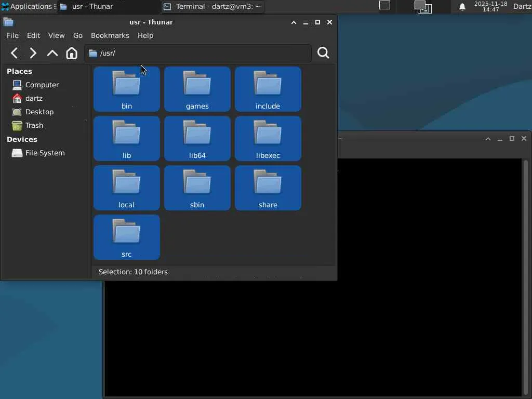Select the libexec folder
Image resolution: width=532 pixels, height=399 pixels.
(x=268, y=138)
